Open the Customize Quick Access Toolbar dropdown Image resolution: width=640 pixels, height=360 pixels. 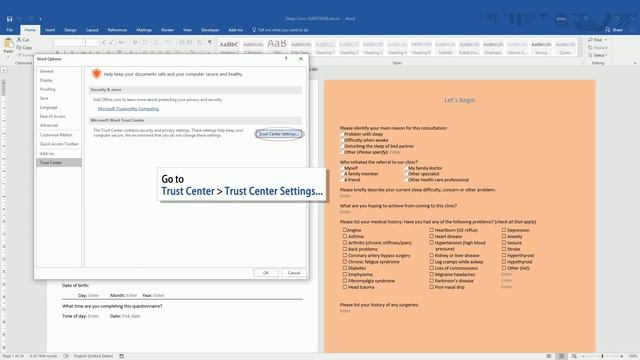(x=40, y=19)
